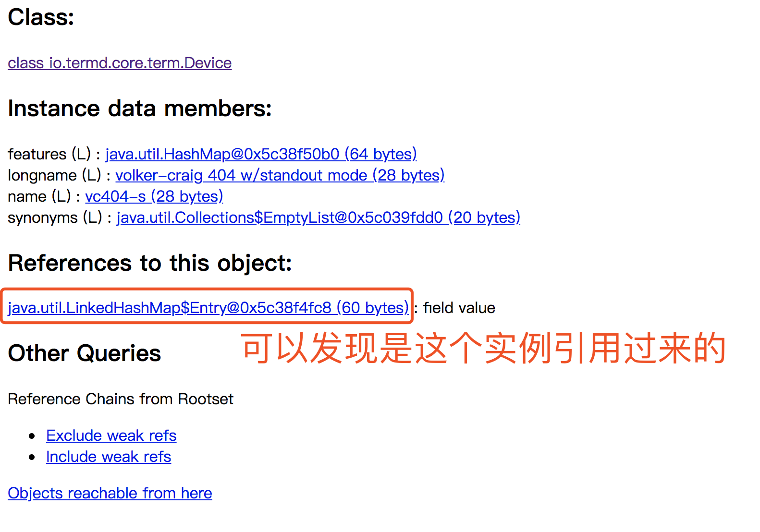Click the "name (L)" field label
760x532 pixels.
click(39, 196)
